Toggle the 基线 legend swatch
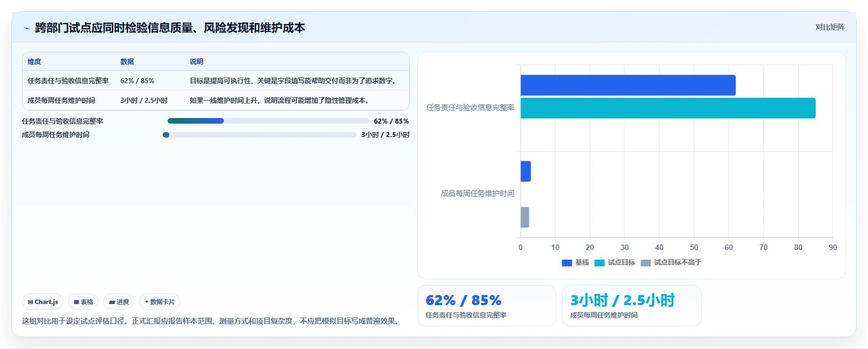This screenshot has width=868, height=349. 566,262
